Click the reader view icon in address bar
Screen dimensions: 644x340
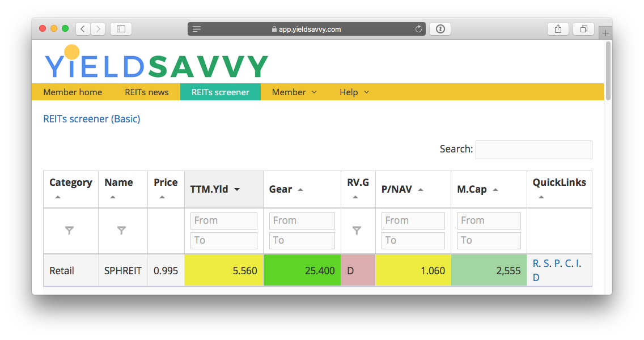(x=197, y=29)
